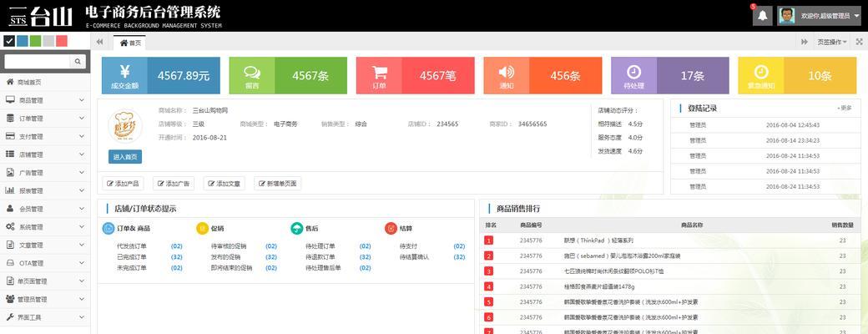Click the database icon beside 订单管理
868x334 pixels.
tap(10, 118)
